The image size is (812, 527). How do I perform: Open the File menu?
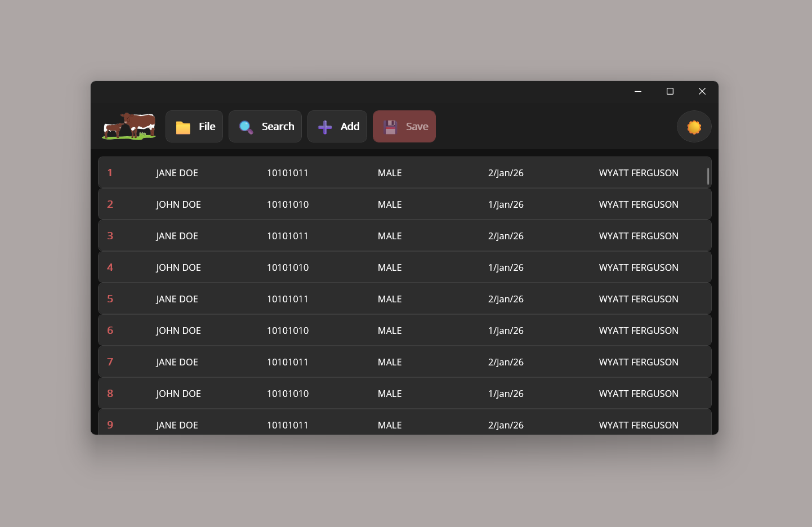[194, 126]
